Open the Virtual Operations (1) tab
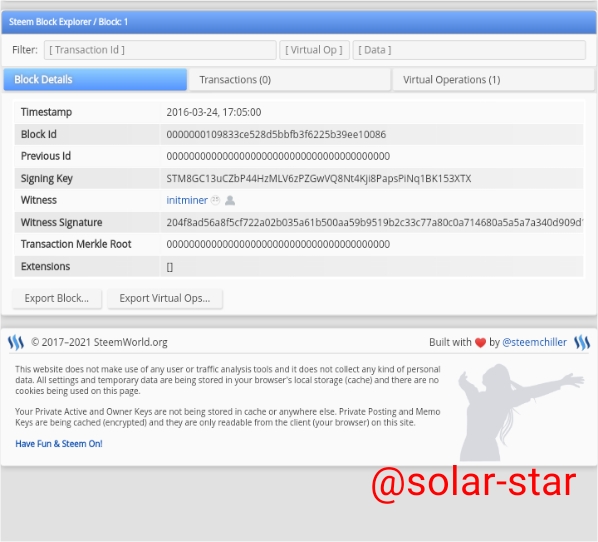 493,80
